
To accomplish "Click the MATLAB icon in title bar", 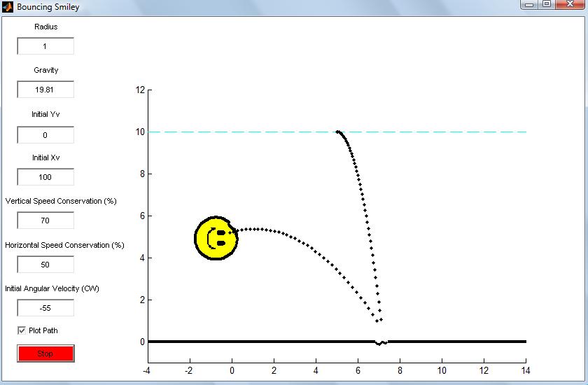I will [x=8, y=7].
